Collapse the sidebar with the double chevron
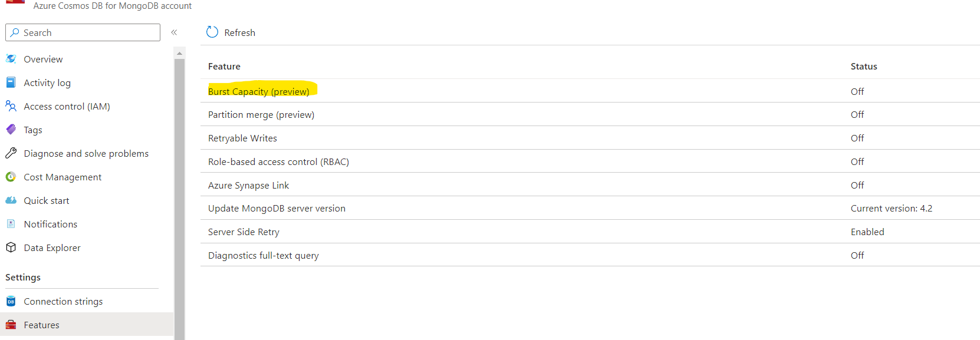Image resolution: width=980 pixels, height=340 pixels. 174,32
